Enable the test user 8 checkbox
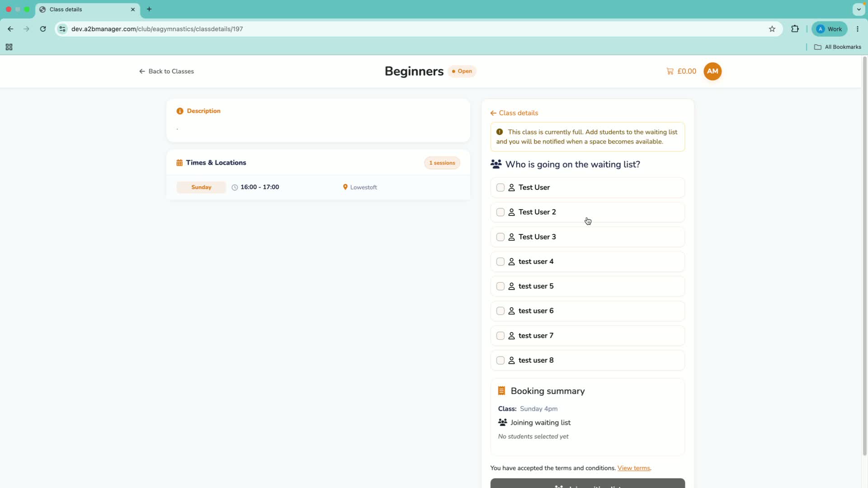 pos(500,361)
